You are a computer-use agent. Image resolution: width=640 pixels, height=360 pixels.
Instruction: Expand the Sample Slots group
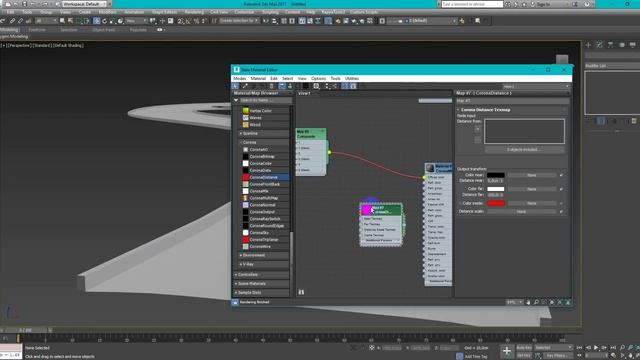(x=262, y=293)
